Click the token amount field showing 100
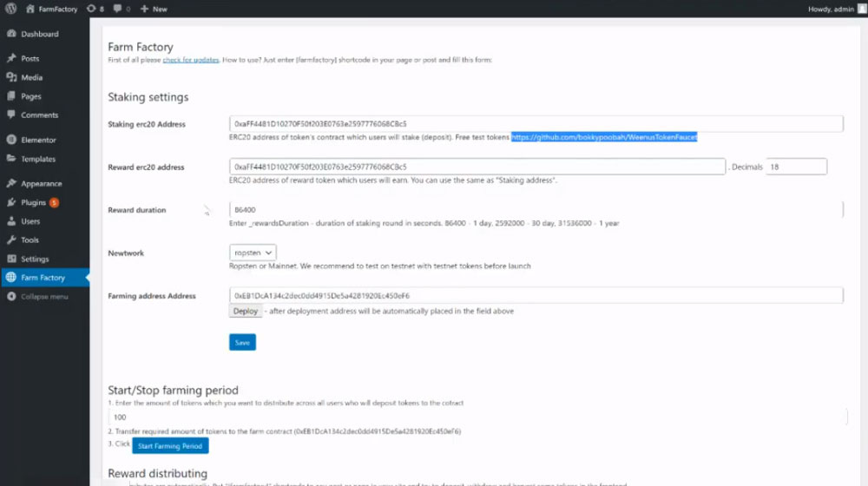Image resolution: width=868 pixels, height=486 pixels. (x=477, y=417)
